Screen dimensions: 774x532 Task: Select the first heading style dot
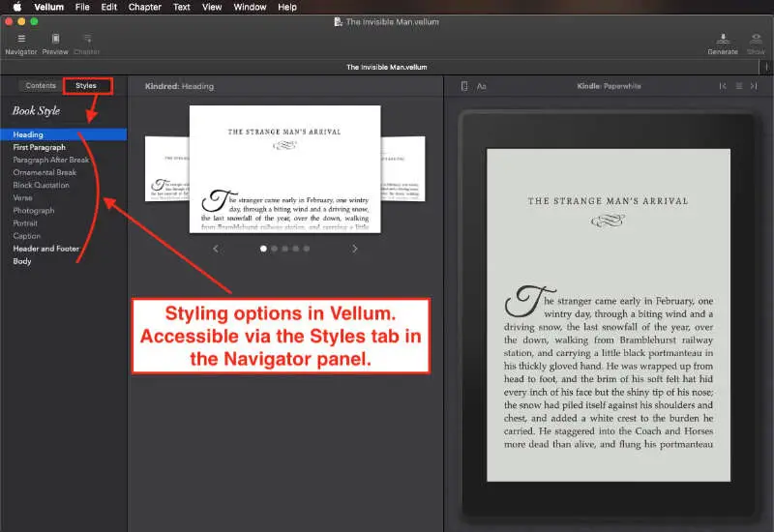pyautogui.click(x=263, y=249)
